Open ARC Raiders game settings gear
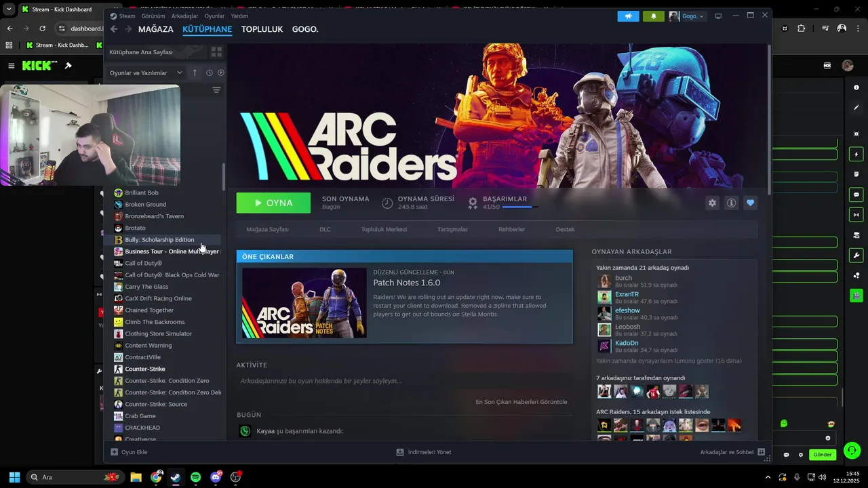Viewport: 868px width, 488px height. click(712, 203)
